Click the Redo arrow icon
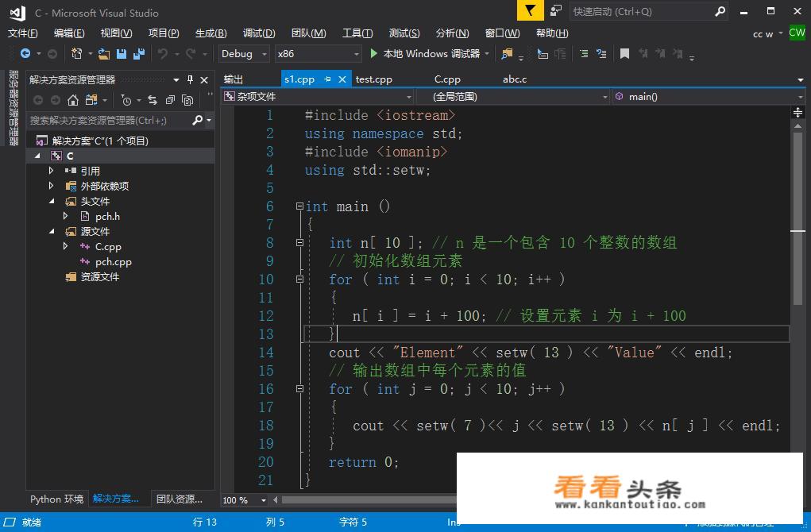811x532 pixels. (x=191, y=53)
